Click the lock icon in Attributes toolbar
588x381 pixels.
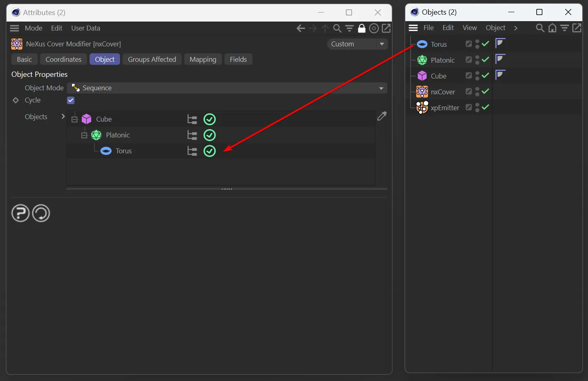(361, 28)
